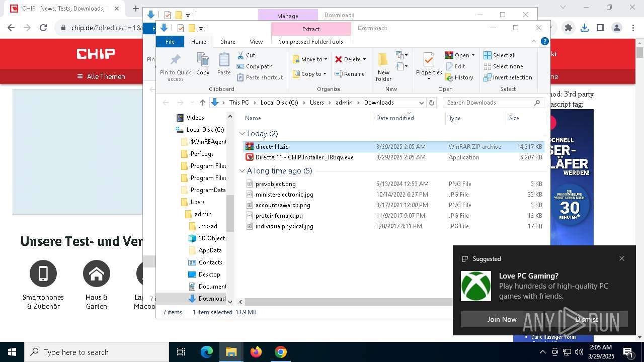
Task: Click Paste shortcut command
Action: [x=260, y=77]
